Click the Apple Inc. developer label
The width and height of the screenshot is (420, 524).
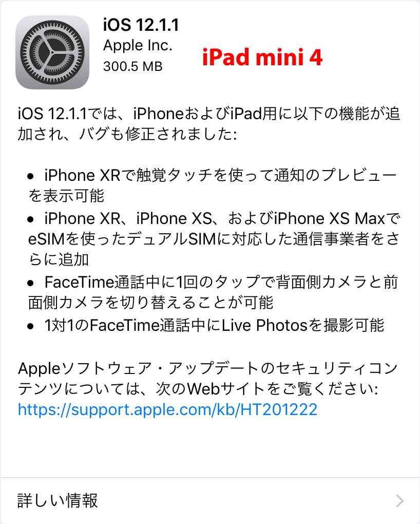click(138, 45)
